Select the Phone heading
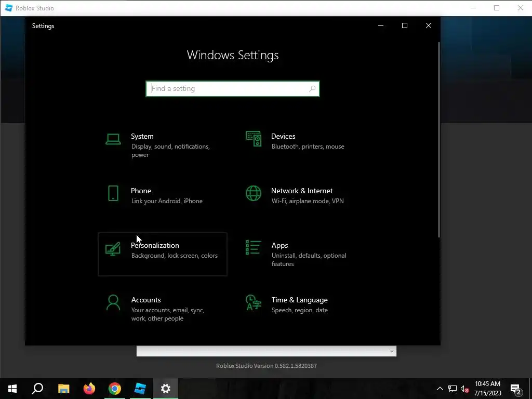 pos(141,191)
